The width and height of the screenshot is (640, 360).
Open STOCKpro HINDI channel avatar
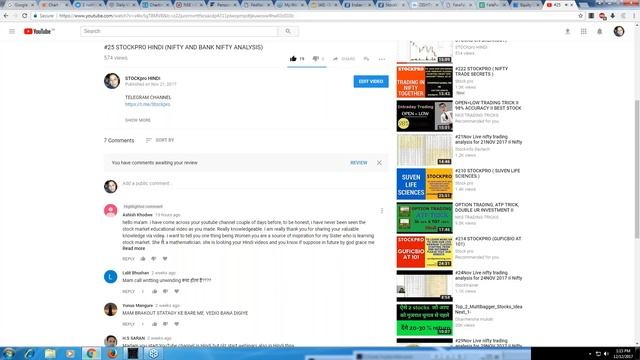coord(112,81)
